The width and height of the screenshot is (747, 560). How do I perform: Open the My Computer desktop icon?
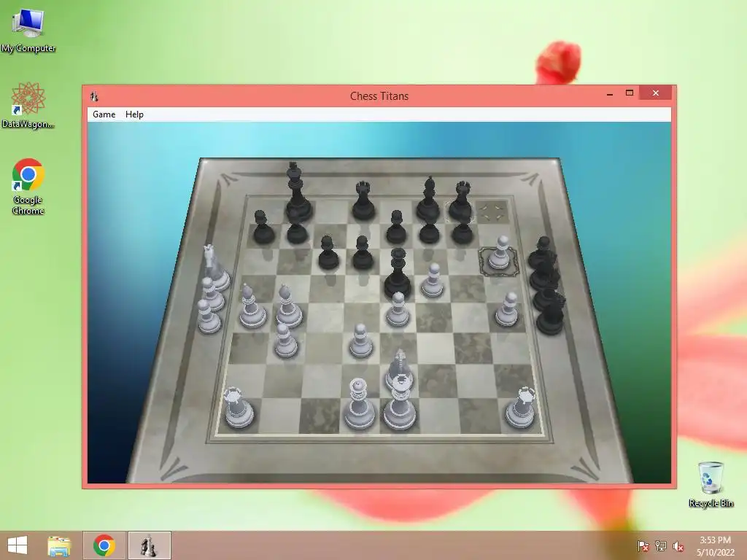[x=28, y=31]
